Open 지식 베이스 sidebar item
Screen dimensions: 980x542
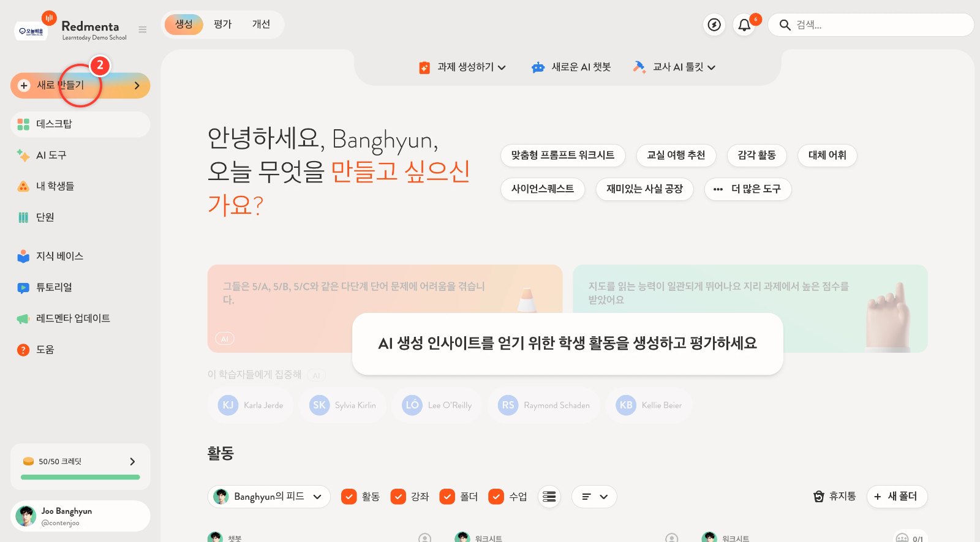pyautogui.click(x=80, y=256)
